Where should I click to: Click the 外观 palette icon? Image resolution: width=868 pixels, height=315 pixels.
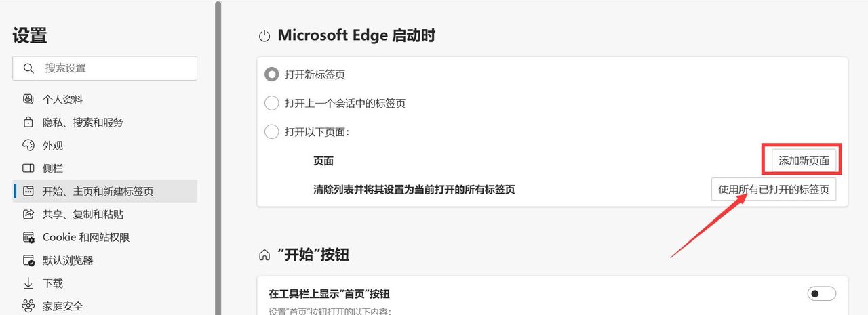pyautogui.click(x=28, y=146)
